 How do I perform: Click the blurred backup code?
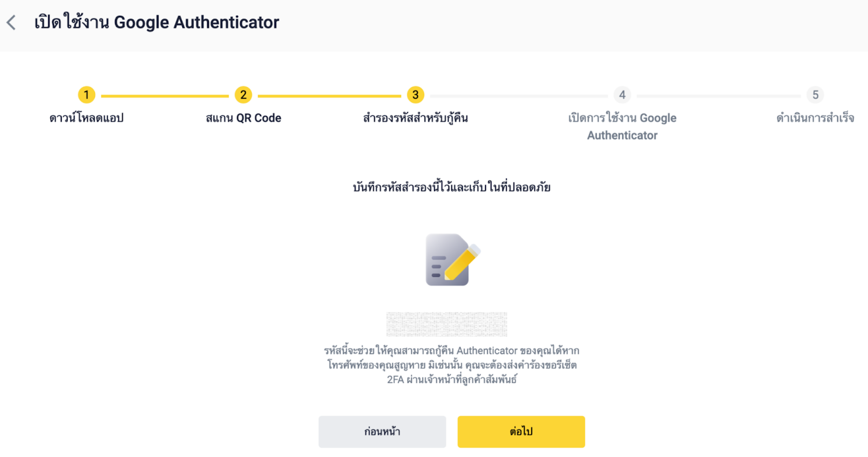(x=446, y=324)
